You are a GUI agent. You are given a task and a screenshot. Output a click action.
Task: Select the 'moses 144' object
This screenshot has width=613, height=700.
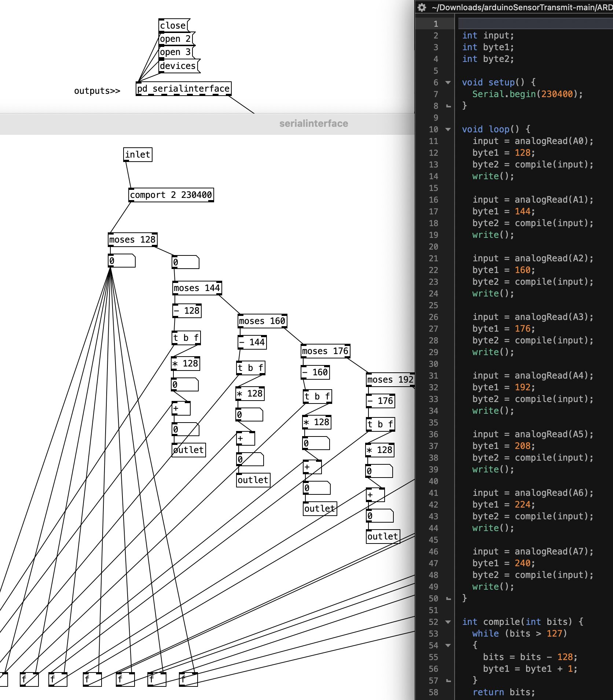click(197, 288)
